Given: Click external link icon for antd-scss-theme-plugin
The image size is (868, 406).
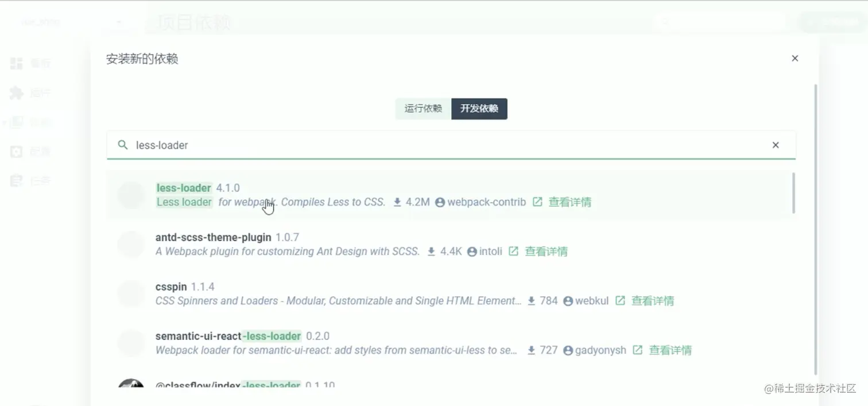Looking at the screenshot, I should tap(514, 252).
